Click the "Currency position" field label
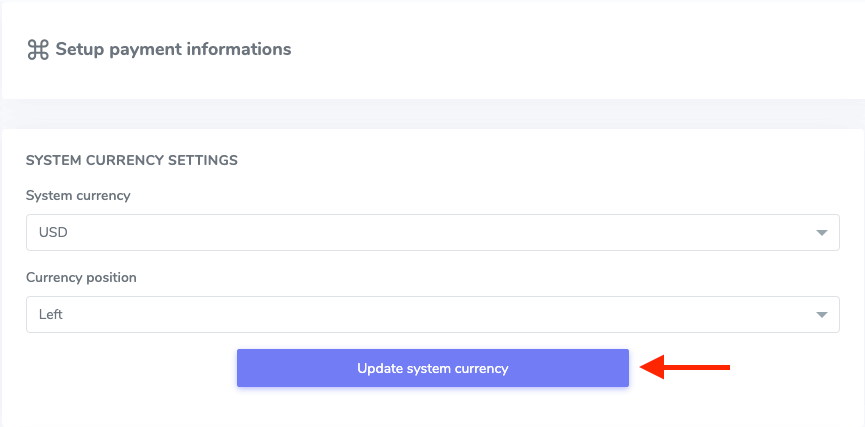The width and height of the screenshot is (865, 427). pyautogui.click(x=81, y=278)
